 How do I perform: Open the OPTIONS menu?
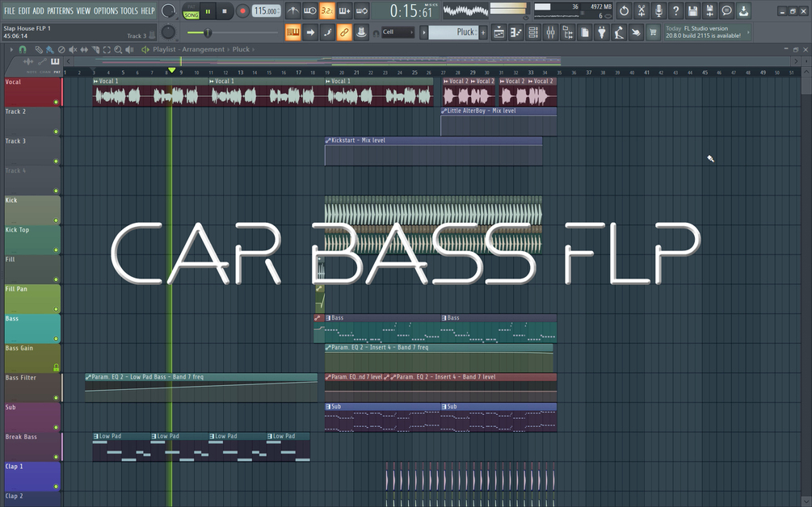pyautogui.click(x=106, y=10)
